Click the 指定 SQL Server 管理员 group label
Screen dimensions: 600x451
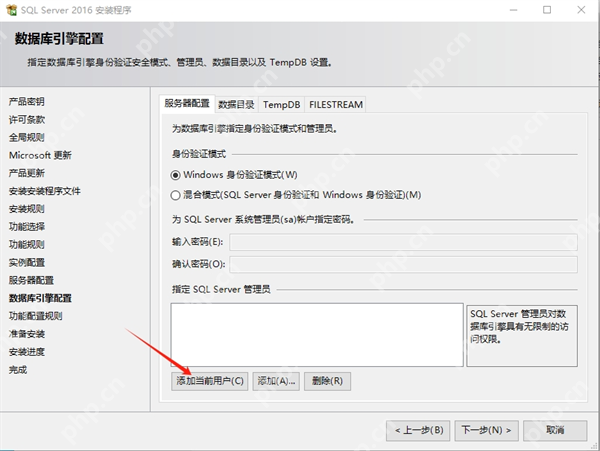[221, 289]
